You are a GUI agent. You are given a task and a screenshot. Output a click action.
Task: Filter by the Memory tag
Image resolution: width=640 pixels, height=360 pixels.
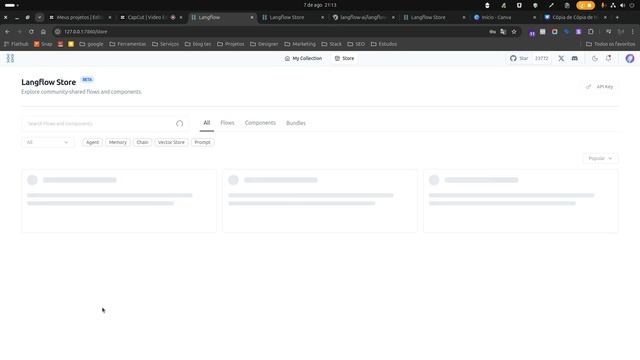(118, 142)
